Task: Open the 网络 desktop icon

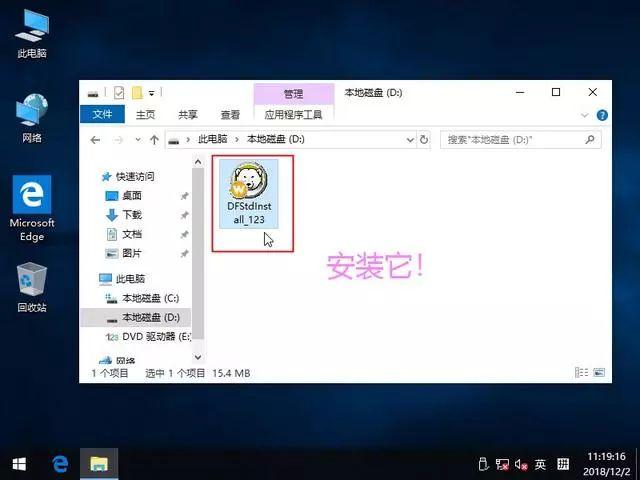Action: (x=32, y=118)
